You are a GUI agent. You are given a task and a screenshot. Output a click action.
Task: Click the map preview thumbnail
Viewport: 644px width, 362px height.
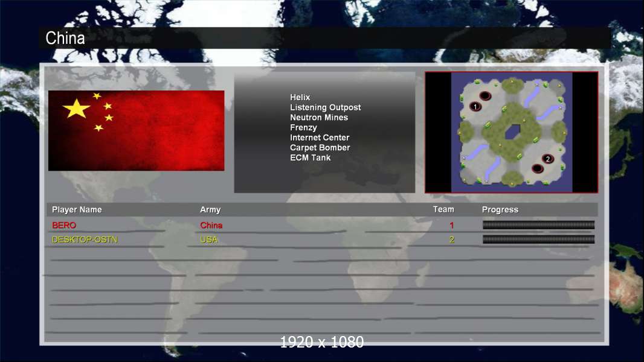click(x=511, y=132)
